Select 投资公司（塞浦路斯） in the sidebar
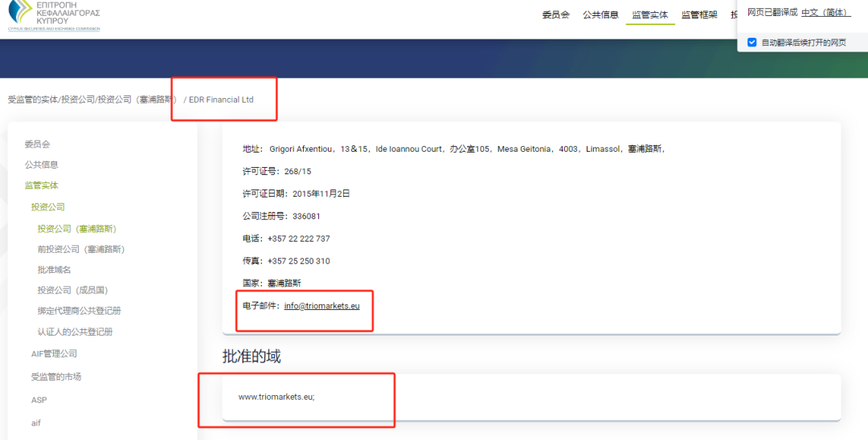Screen dimensions: 868x440 77,228
